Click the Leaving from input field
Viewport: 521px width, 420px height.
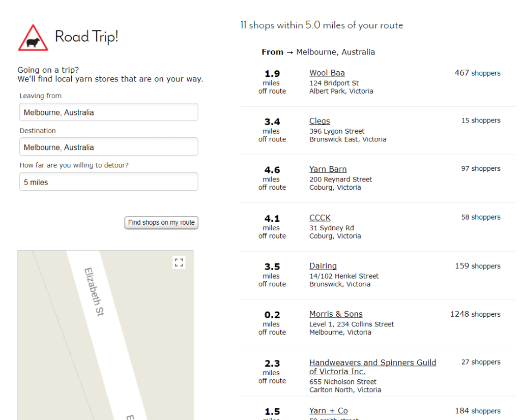(x=108, y=112)
